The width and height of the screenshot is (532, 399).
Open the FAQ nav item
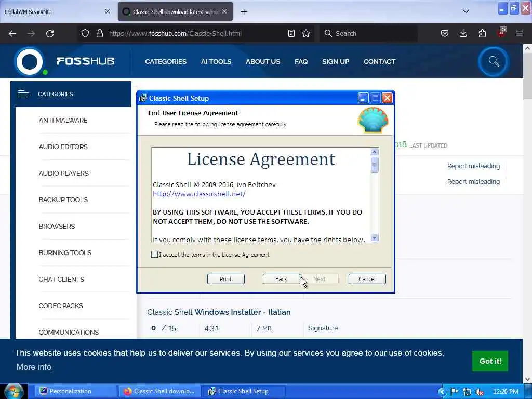click(301, 61)
